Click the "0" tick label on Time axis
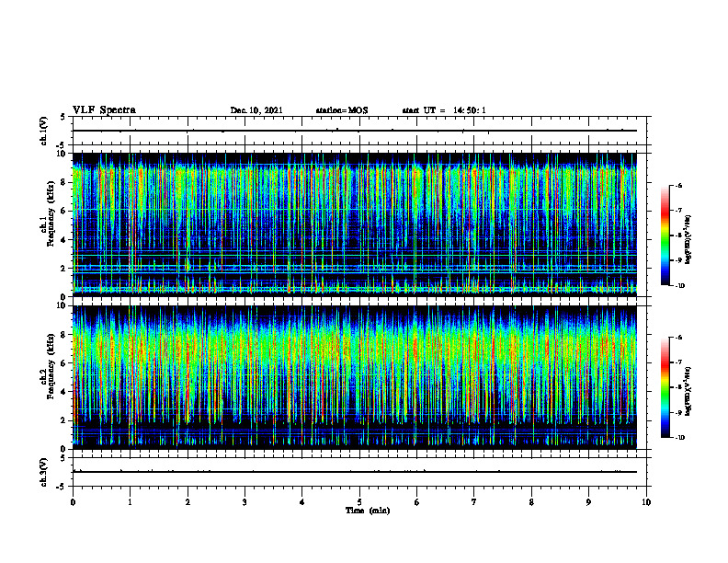The width and height of the screenshot is (728, 563). pyautogui.click(x=73, y=502)
